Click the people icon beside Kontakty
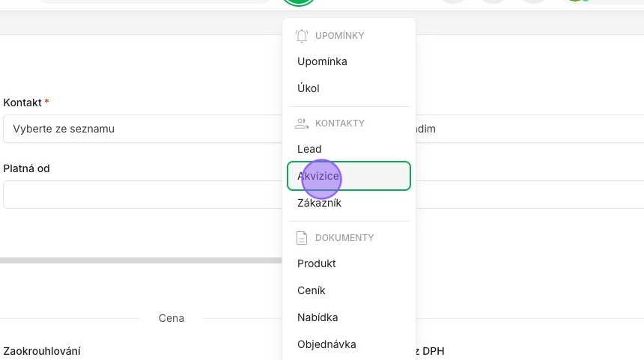 coord(302,123)
